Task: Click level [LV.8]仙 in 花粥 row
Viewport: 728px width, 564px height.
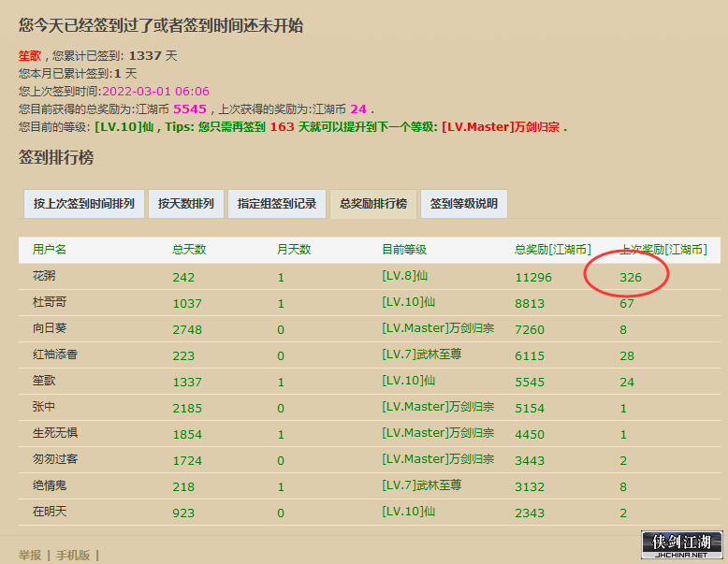Action: coord(404,276)
